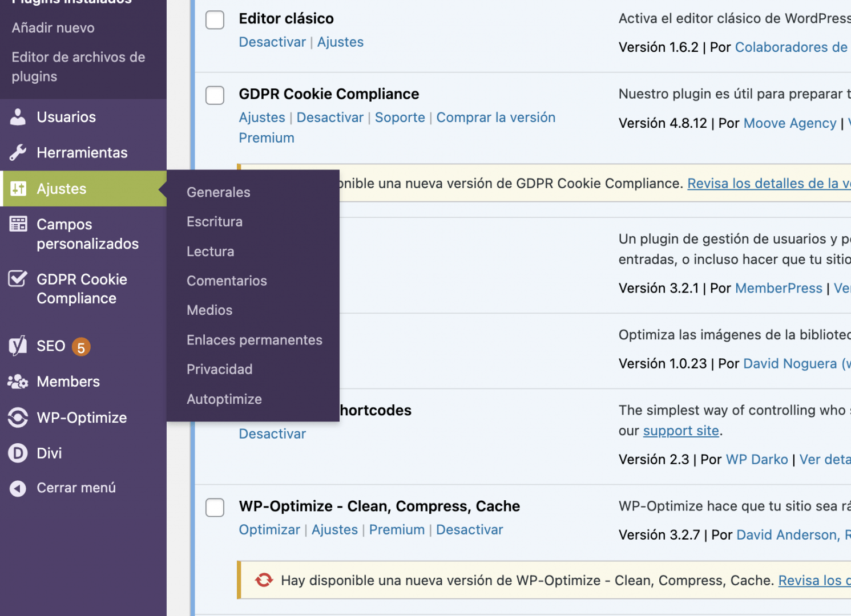Click the GDPR Cookie Compliance checkmark icon
This screenshot has width=851, height=616.
[x=18, y=279]
